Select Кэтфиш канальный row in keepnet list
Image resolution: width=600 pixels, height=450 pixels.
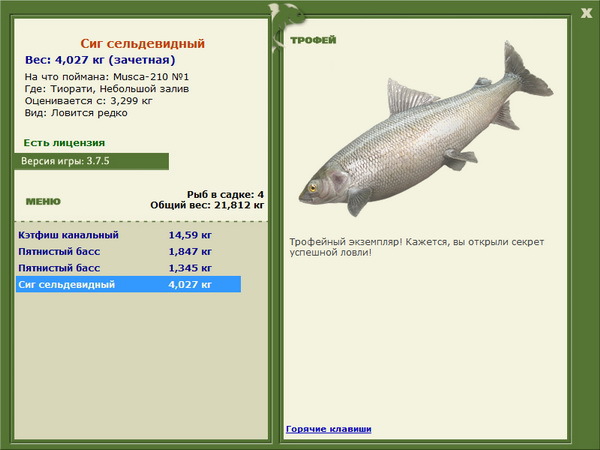click(x=129, y=235)
